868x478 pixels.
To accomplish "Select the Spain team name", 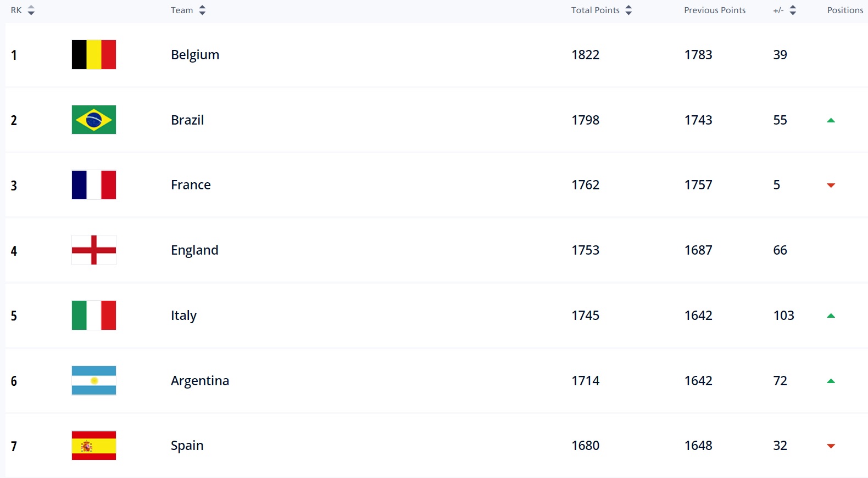I will [x=187, y=446].
